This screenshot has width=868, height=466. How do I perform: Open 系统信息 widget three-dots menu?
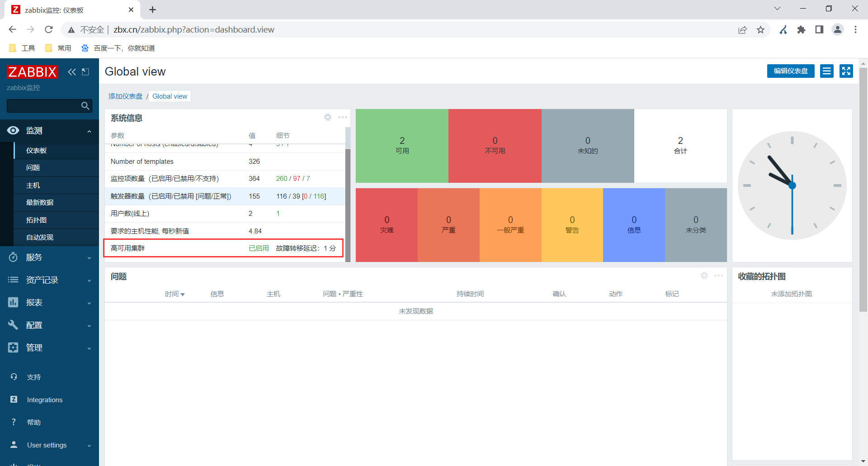click(x=343, y=118)
